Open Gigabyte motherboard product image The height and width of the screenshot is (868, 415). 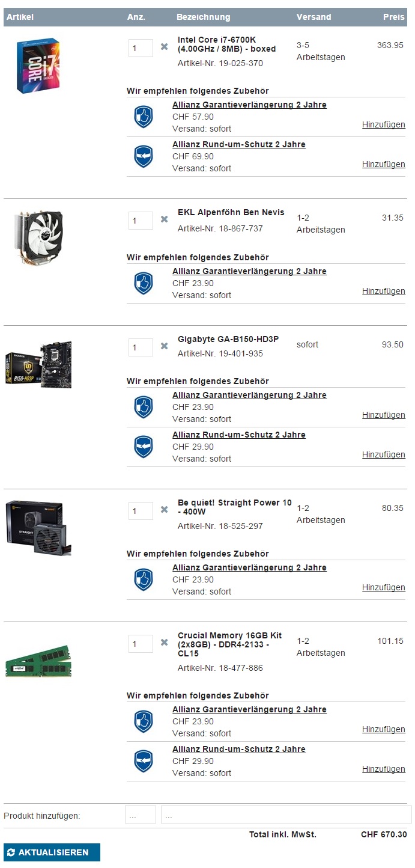[x=38, y=364]
